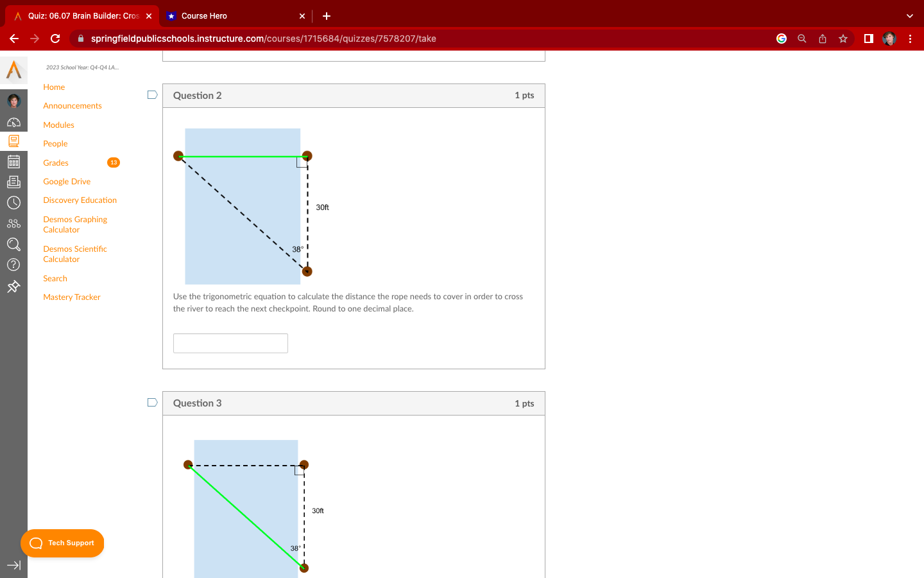
Task: Open the Canvas Inbox icon
Action: tap(13, 182)
